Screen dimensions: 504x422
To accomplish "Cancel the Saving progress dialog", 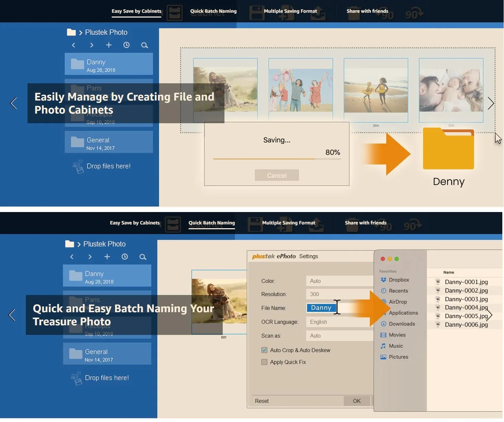I will [x=277, y=175].
